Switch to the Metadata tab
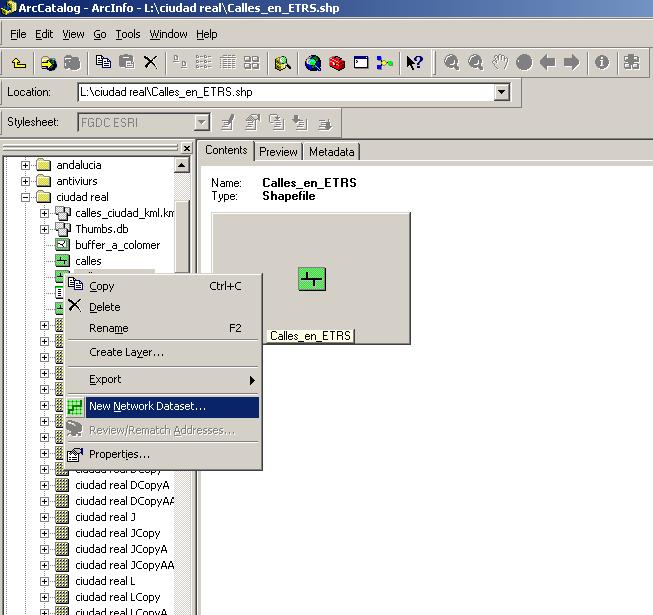653x615 pixels. click(x=331, y=152)
